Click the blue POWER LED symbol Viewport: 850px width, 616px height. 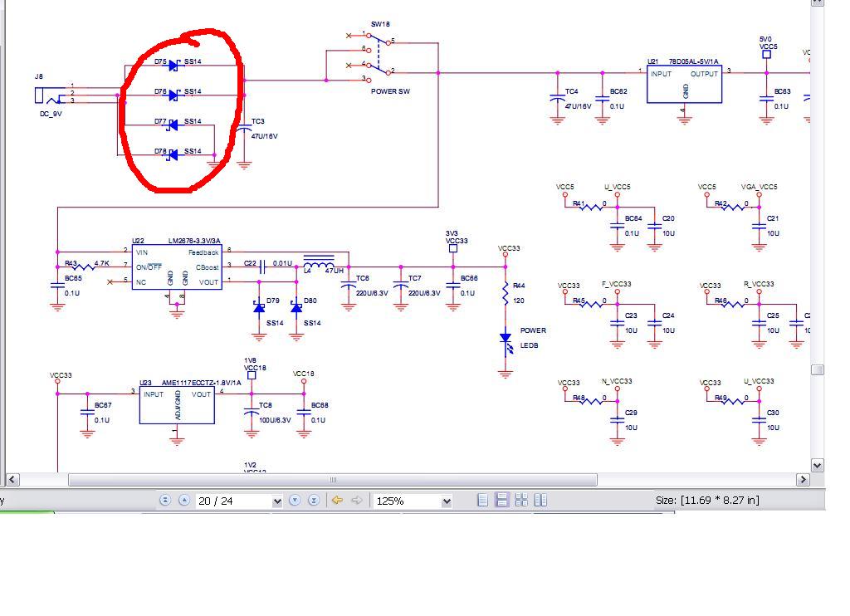pyautogui.click(x=506, y=343)
